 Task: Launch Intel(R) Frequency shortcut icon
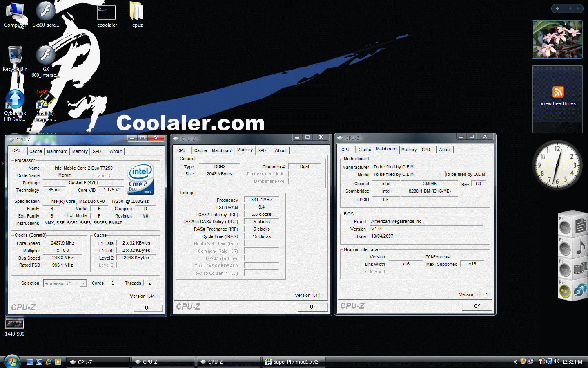(45, 106)
